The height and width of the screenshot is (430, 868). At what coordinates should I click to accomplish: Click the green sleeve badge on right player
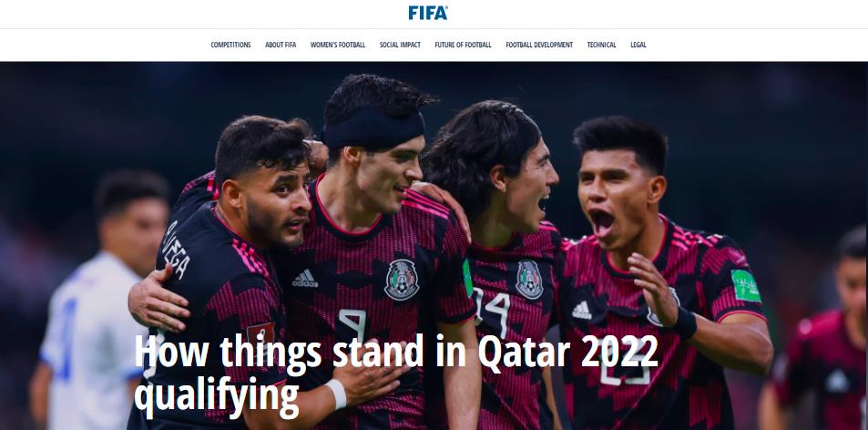pos(746,285)
